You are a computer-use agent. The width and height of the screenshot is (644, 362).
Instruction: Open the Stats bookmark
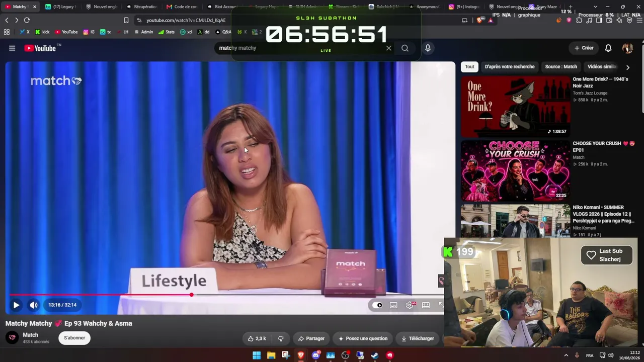[x=167, y=32]
